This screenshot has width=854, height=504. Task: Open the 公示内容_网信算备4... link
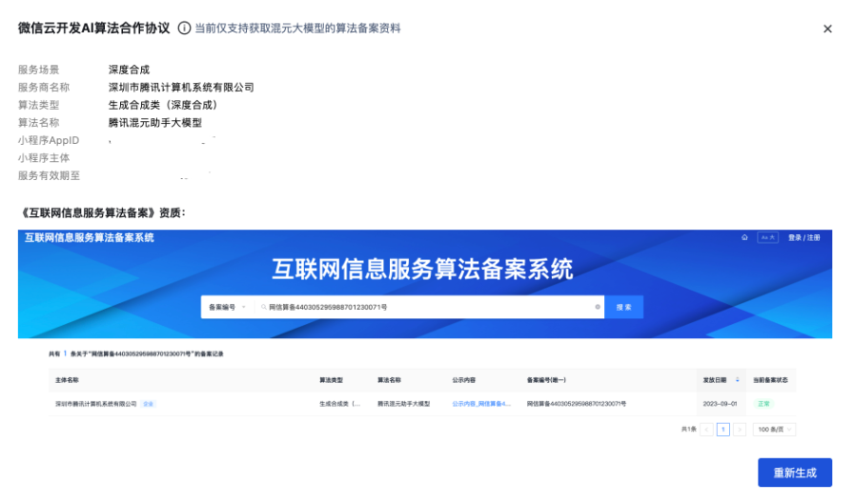point(481,404)
